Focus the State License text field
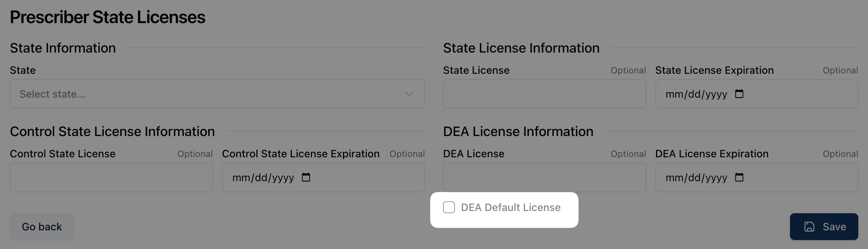868x249 pixels. 544,94
